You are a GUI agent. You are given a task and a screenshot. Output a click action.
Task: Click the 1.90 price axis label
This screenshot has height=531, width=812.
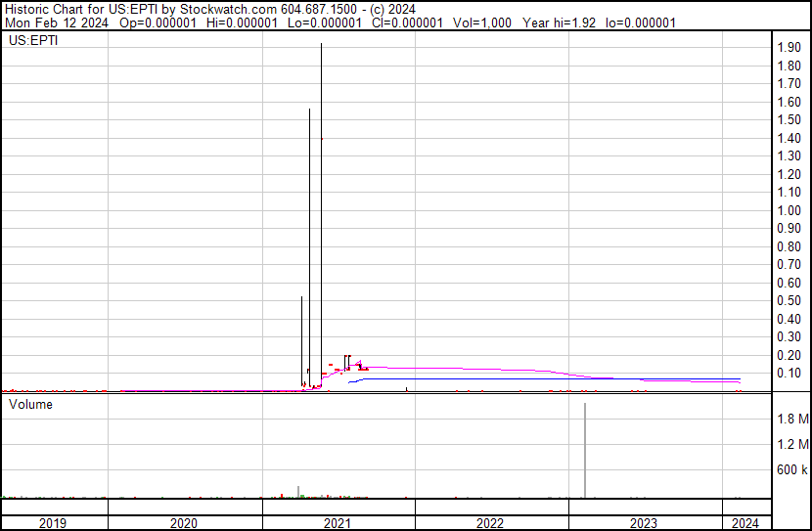789,48
